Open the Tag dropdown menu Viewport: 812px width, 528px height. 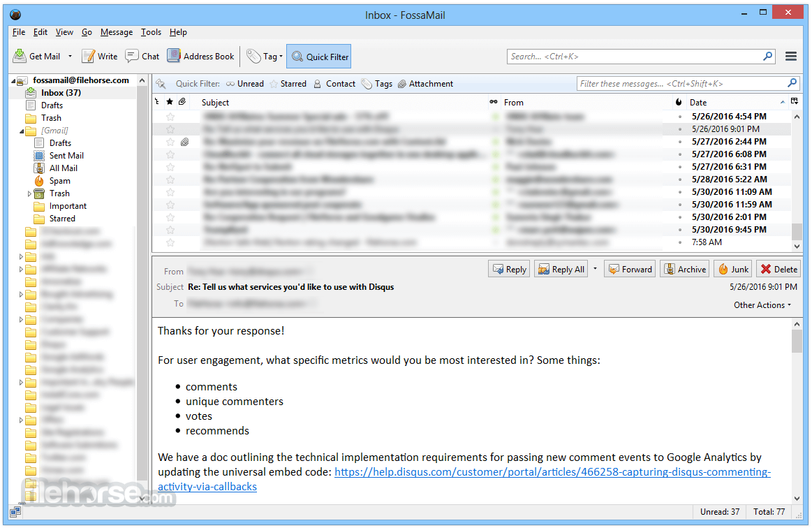coord(265,57)
